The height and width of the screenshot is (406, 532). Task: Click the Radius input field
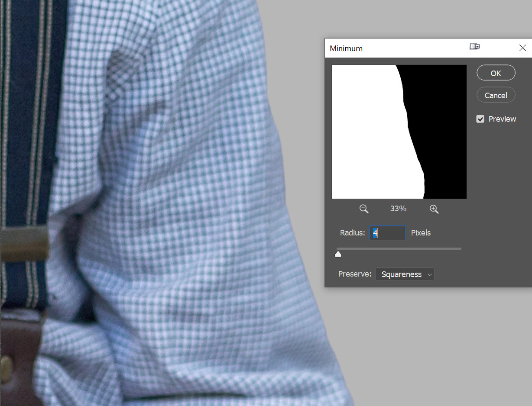(387, 233)
